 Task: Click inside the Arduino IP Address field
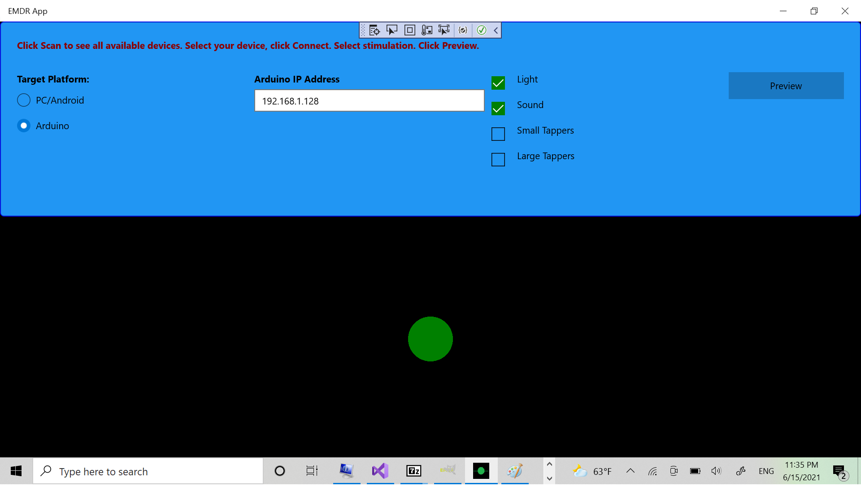369,100
